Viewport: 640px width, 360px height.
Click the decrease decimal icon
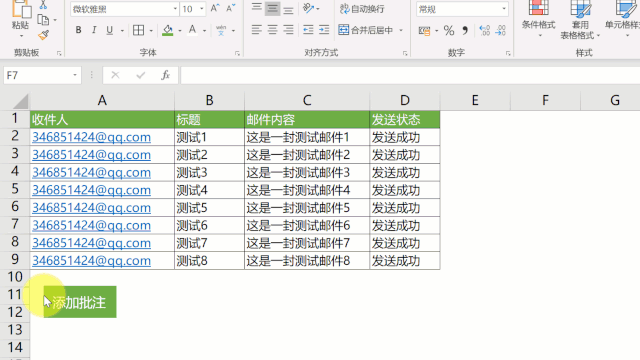click(x=500, y=31)
